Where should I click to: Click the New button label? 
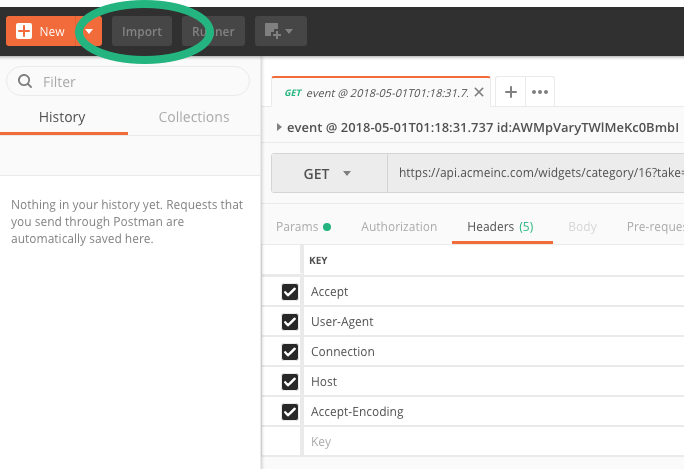[52, 31]
